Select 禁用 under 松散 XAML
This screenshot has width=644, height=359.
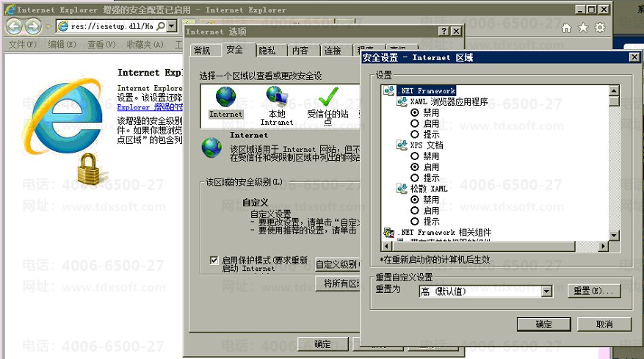pos(415,200)
